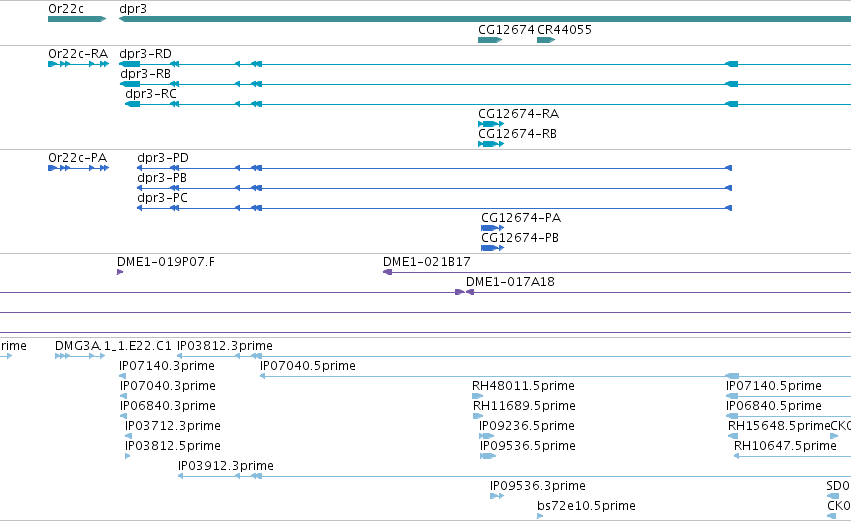Image resolution: width=851 pixels, height=521 pixels.
Task: Select the dpr3-PD CDS label
Action: (163, 158)
